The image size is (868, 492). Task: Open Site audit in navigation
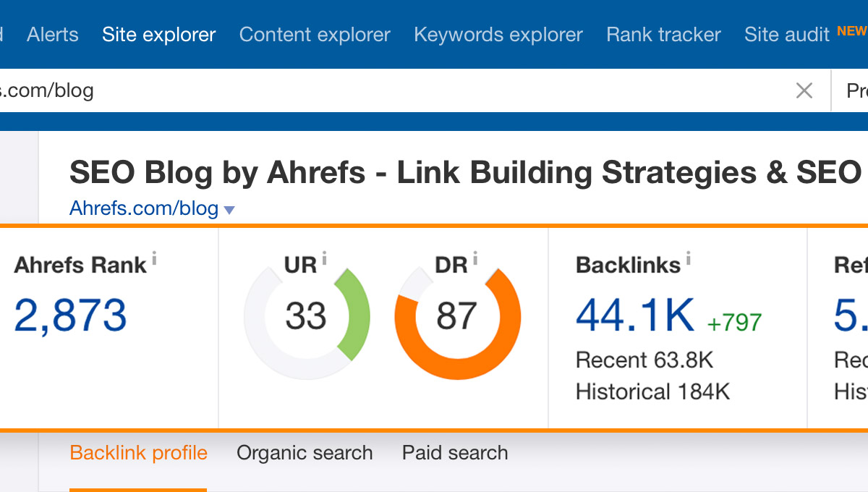(787, 34)
